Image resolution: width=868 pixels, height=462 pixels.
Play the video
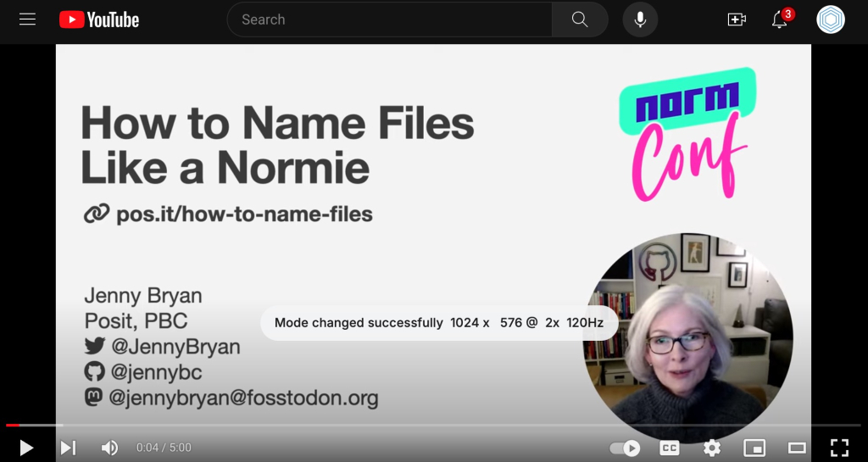pos(26,448)
